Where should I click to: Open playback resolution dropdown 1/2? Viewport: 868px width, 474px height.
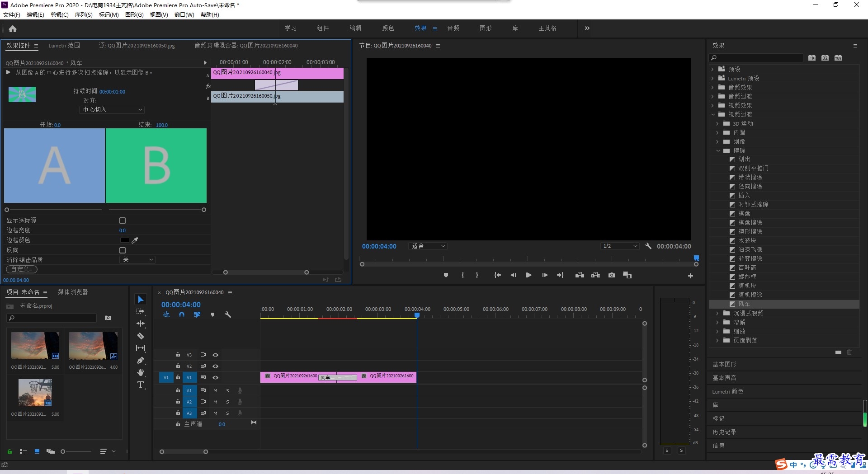(620, 246)
